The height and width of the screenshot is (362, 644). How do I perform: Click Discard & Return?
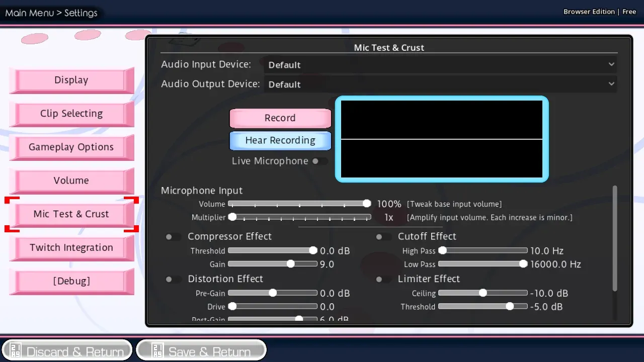click(67, 351)
